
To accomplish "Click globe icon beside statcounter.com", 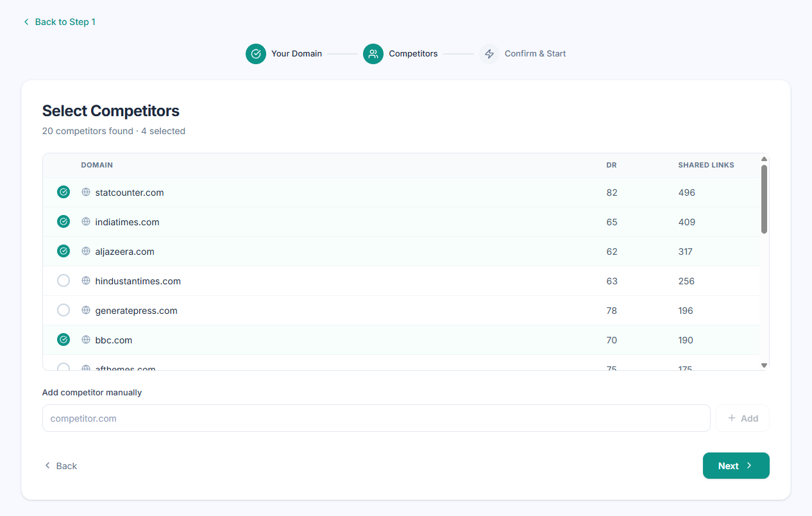I will coord(86,192).
